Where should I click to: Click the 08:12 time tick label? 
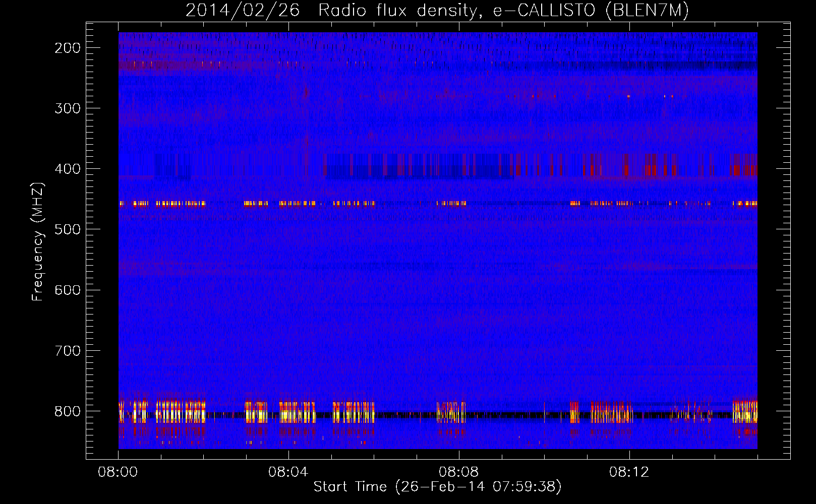pyautogui.click(x=629, y=472)
